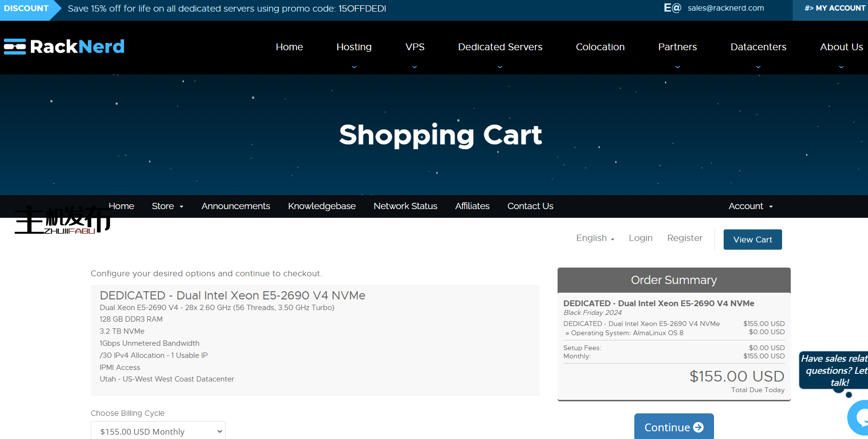Click the Zhujifabu watermark logo
The height and width of the screenshot is (439, 868).
[x=63, y=220]
